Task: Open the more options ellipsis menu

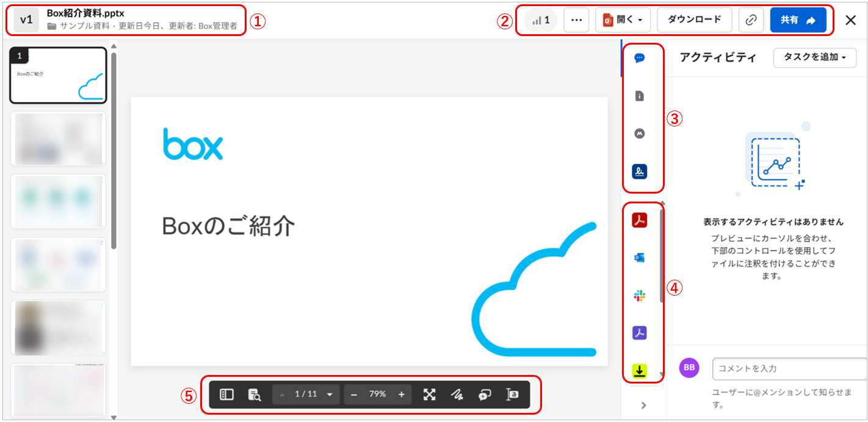Action: click(576, 20)
